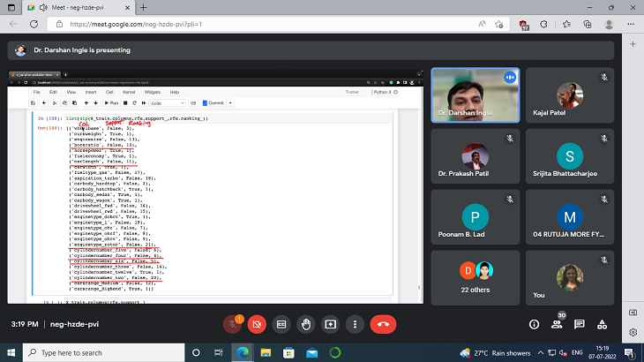The width and height of the screenshot is (644, 362).
Task: Click the Present now icon
Action: [x=332, y=324]
